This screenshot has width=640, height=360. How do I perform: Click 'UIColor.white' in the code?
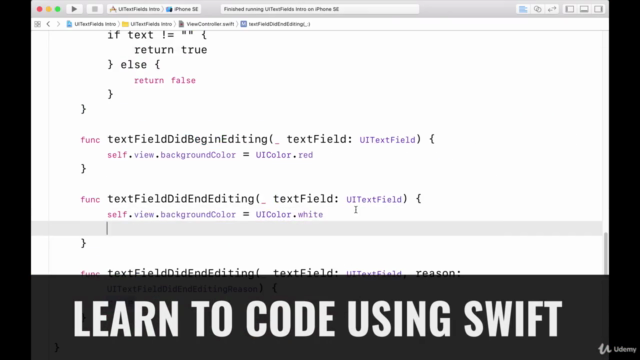coord(289,215)
